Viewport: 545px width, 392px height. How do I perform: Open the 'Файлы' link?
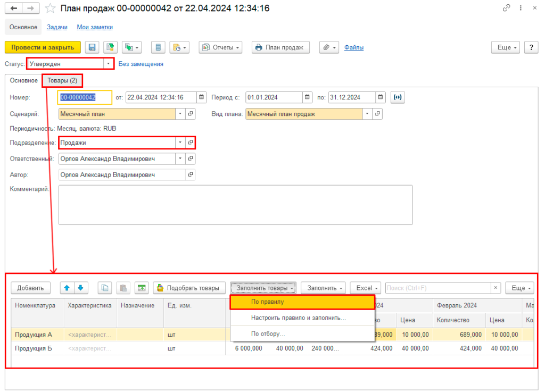pyautogui.click(x=354, y=47)
